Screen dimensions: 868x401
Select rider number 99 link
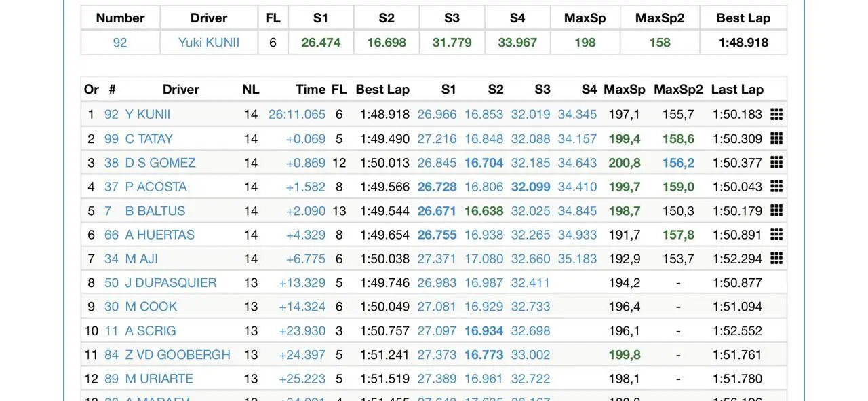[111, 139]
